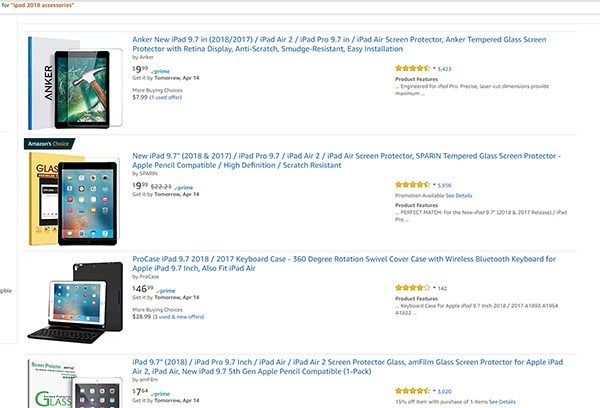Viewport: 600px width, 408px height.
Task: Open the Anker Tempered Glass Screen Protector title
Action: [339, 44]
